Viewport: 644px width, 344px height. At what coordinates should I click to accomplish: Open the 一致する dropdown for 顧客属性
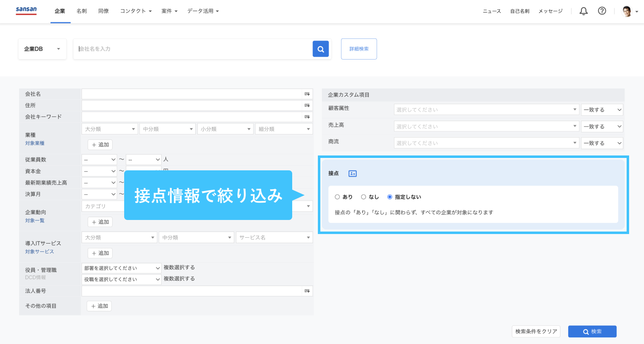(602, 110)
